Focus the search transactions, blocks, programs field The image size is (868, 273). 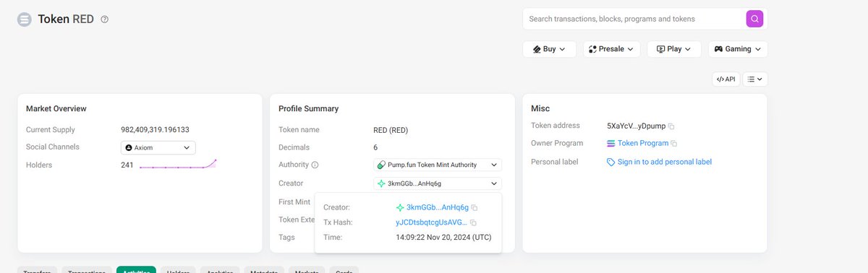click(634, 19)
